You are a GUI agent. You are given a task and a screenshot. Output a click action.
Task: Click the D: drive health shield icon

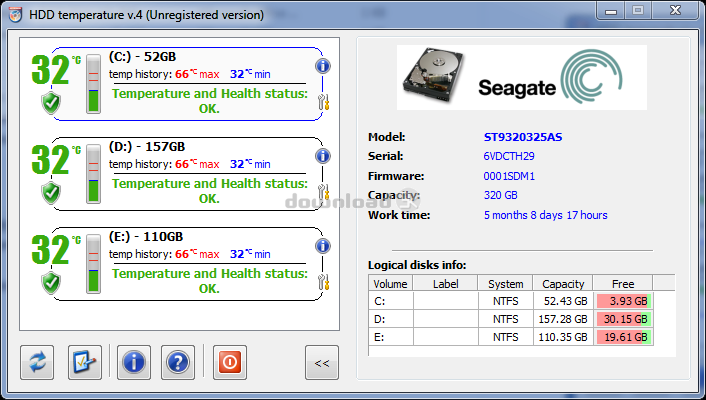point(51,193)
